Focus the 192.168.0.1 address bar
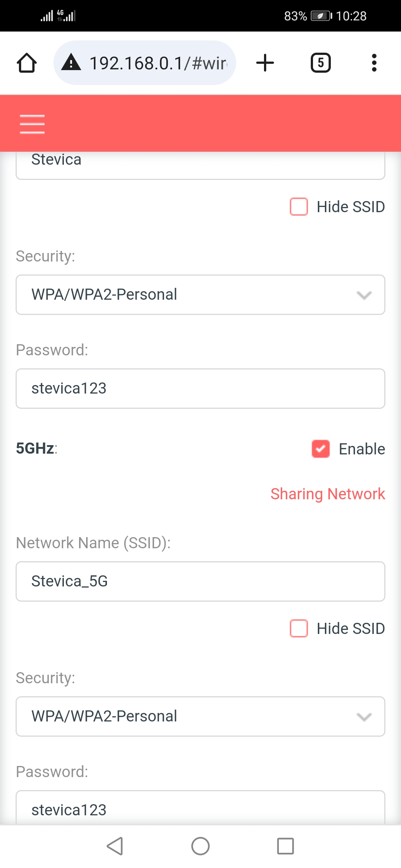This screenshot has height=868, width=401. (158, 63)
